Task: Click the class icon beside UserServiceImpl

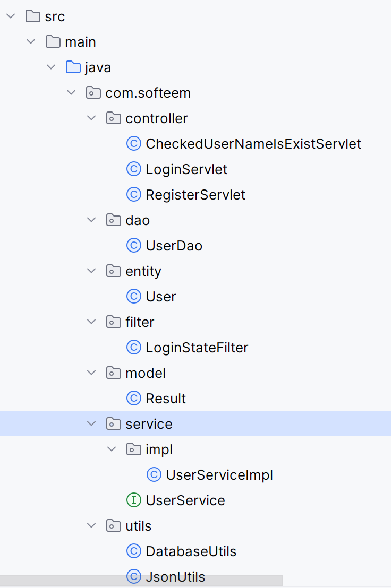Action: [154, 474]
